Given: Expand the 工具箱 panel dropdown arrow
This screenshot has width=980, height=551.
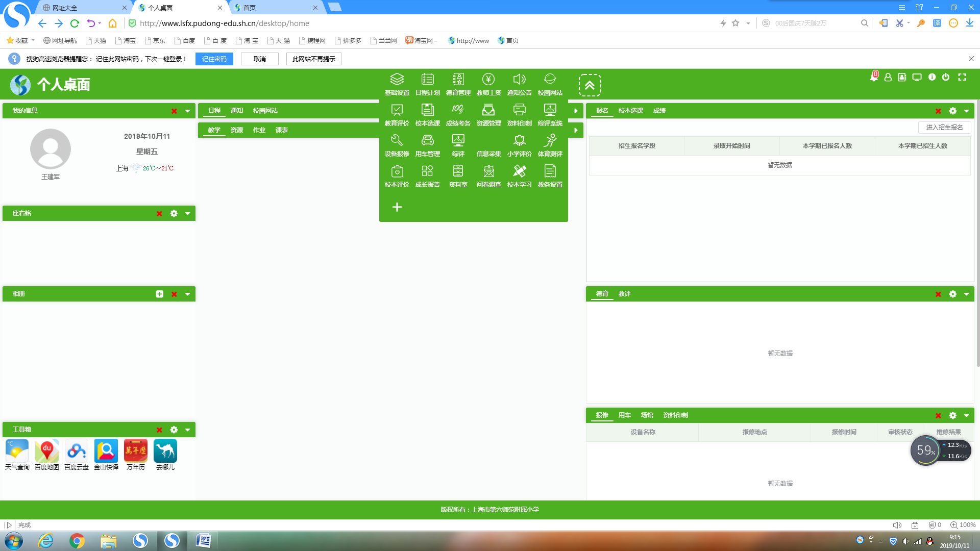Looking at the screenshot, I should [x=188, y=430].
